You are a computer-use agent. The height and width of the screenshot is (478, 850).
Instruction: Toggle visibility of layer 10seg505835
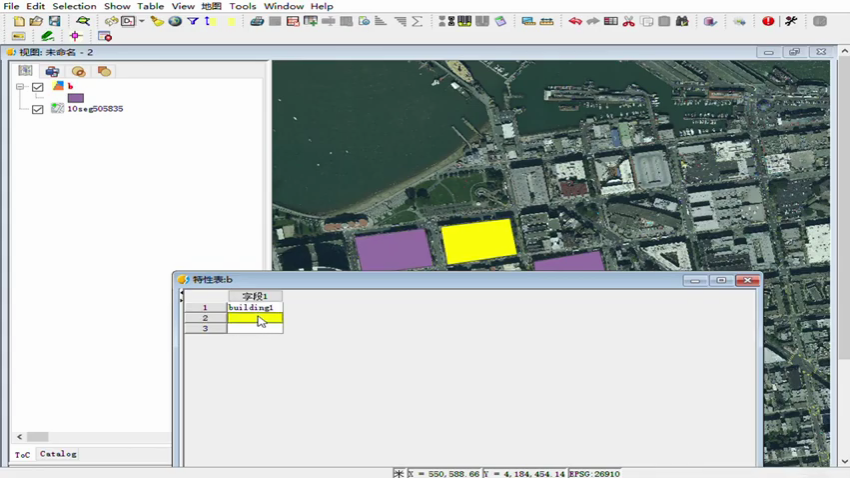[x=38, y=109]
